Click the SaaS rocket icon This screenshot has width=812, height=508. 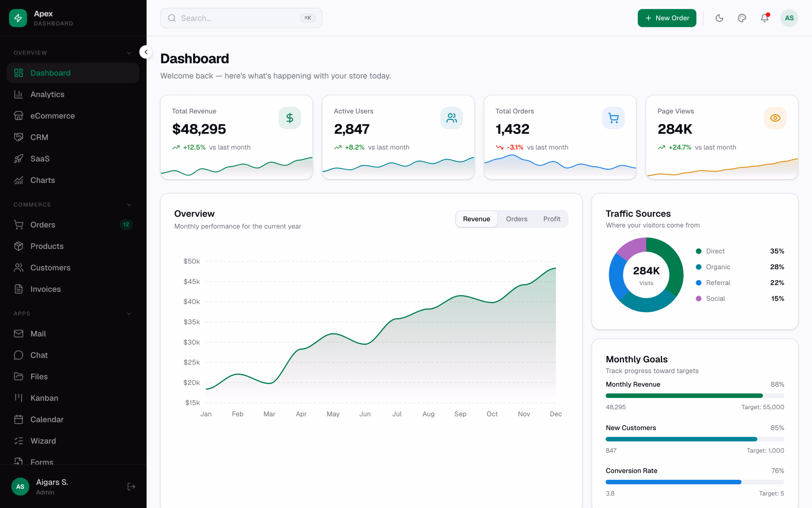[x=18, y=158]
